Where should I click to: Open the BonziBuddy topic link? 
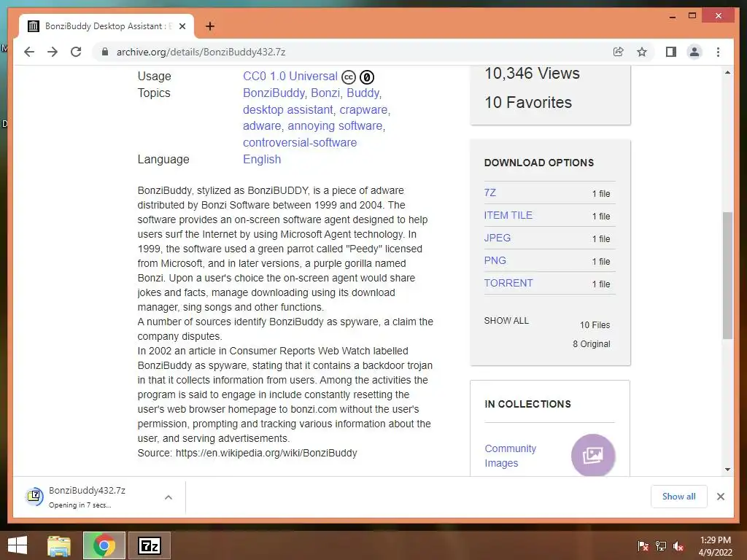pos(275,93)
